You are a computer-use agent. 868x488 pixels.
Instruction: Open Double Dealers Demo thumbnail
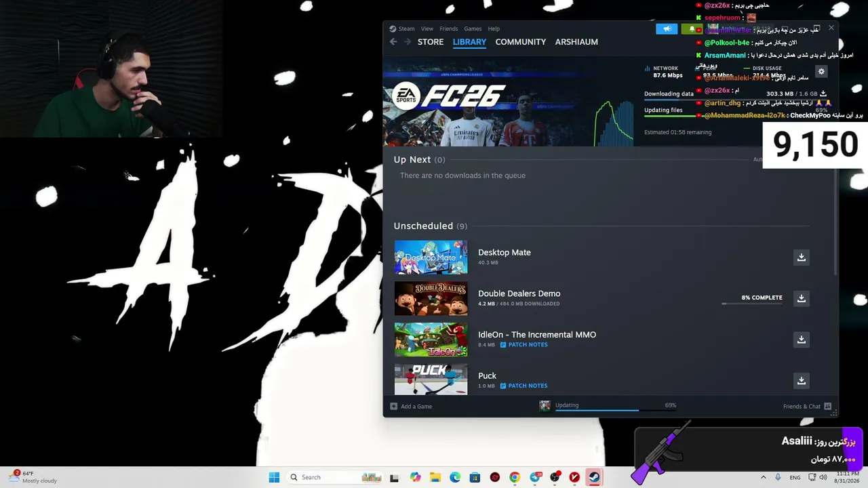tap(431, 298)
